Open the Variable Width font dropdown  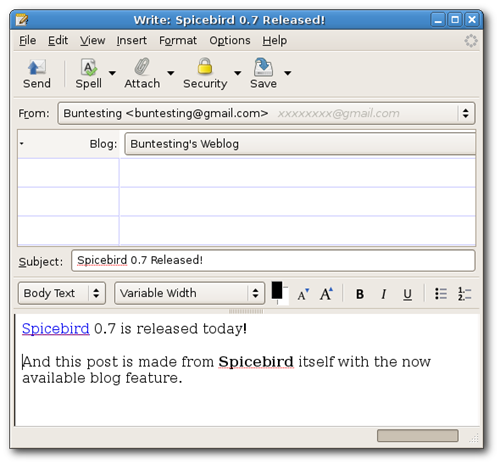pyautogui.click(x=189, y=293)
